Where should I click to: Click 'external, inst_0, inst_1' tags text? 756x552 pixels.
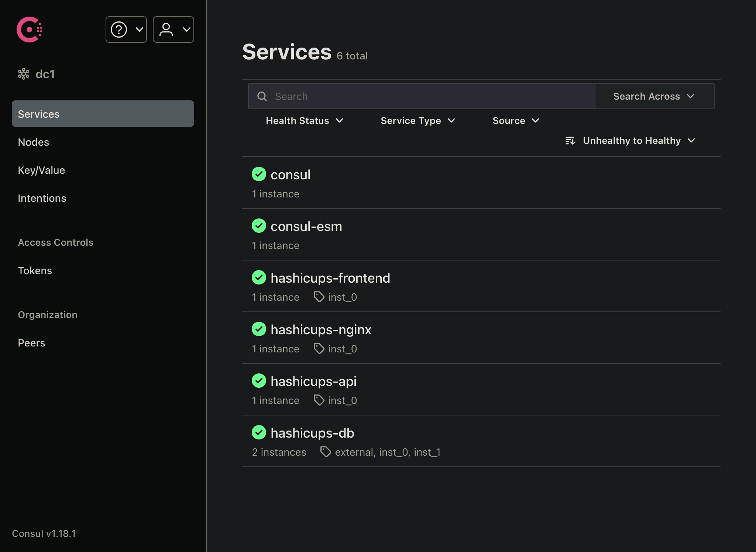click(x=388, y=452)
